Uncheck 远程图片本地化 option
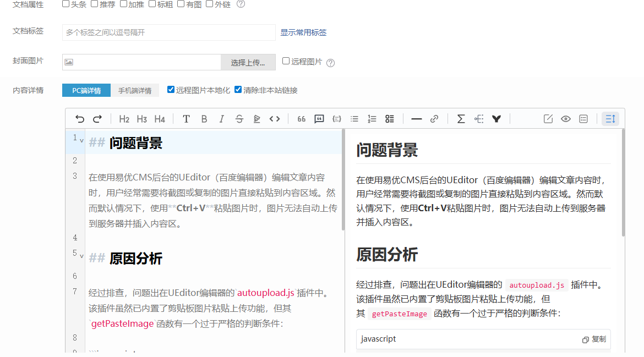The image size is (644, 357). 171,90
